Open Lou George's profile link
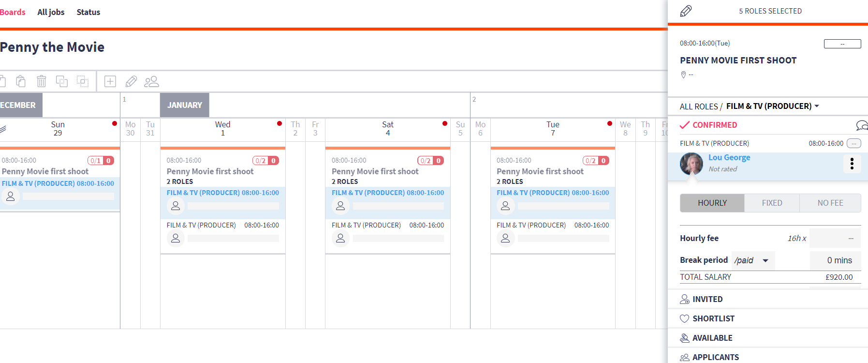The image size is (868, 363). click(x=729, y=158)
